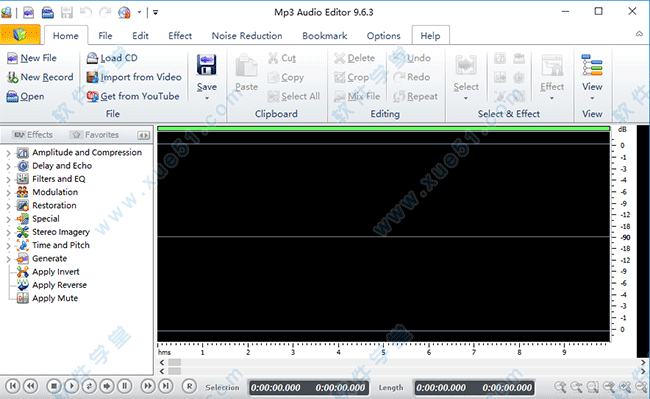Click the stop playback button
Screen dimensions: 650x399
coord(53,386)
